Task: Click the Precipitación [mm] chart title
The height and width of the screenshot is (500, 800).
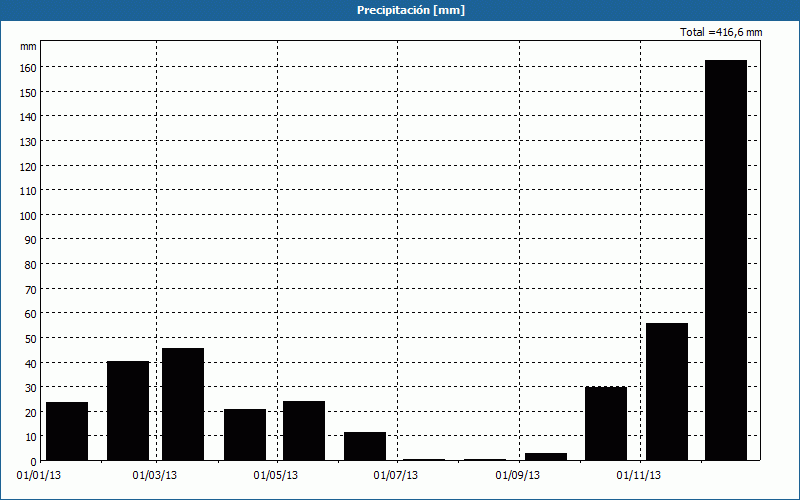Action: point(411,10)
